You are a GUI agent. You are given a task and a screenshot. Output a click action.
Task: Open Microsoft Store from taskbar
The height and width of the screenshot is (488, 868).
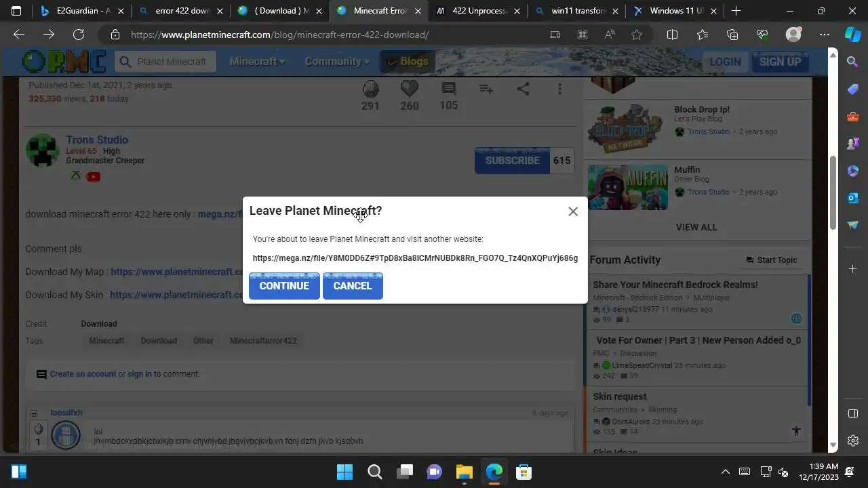coord(523,472)
